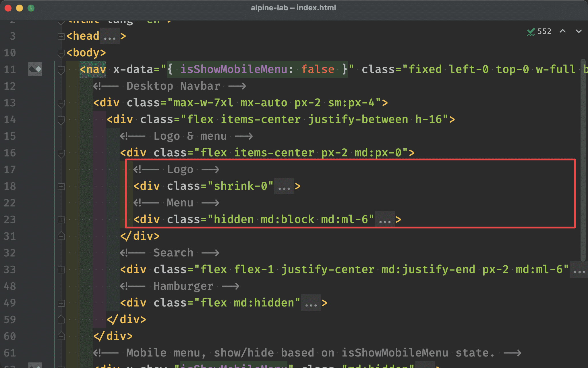
Task: Click the vertical editor scrollbar
Action: (583, 160)
